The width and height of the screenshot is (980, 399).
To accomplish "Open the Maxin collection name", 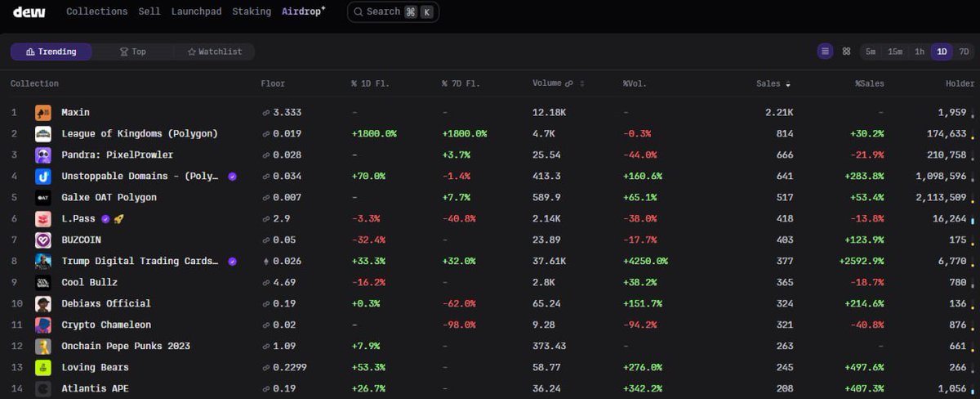I will point(76,112).
